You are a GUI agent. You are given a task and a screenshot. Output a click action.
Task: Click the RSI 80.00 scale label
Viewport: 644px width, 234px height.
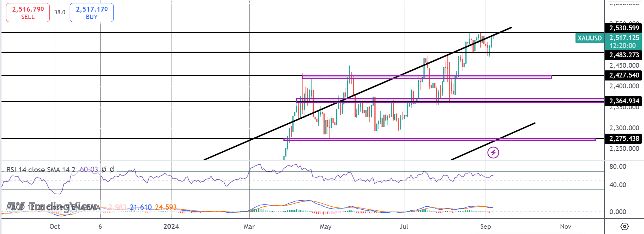click(x=618, y=167)
